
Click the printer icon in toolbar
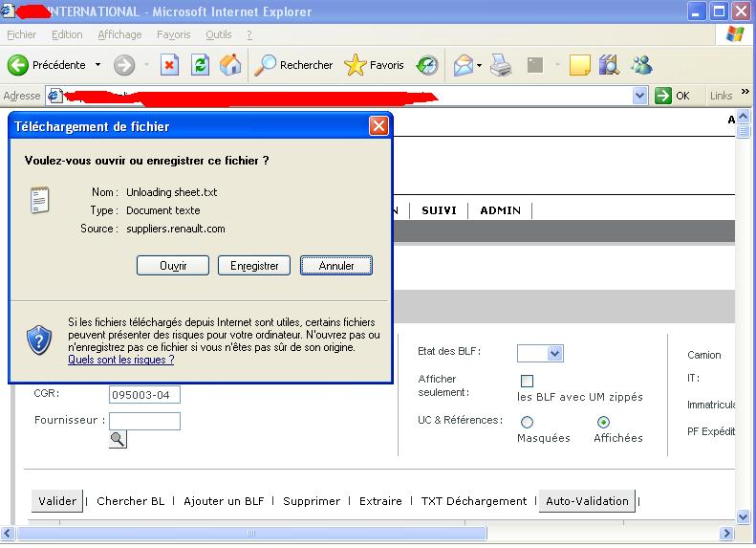[501, 65]
